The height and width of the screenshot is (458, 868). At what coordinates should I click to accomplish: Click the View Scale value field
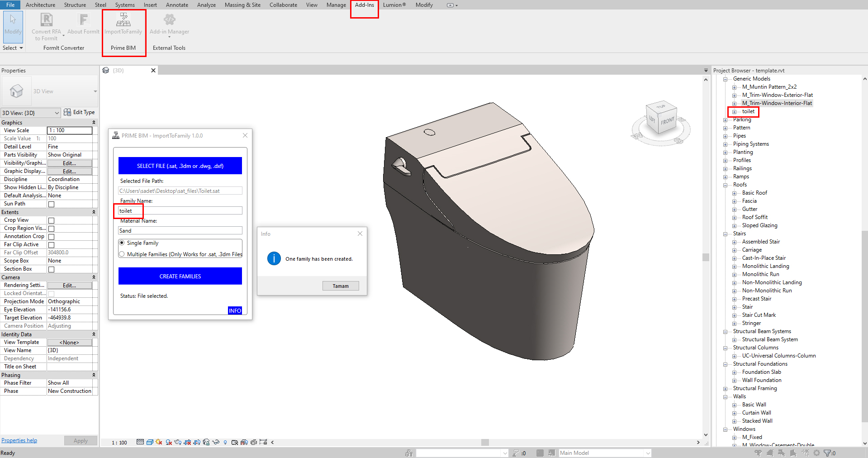(x=70, y=130)
